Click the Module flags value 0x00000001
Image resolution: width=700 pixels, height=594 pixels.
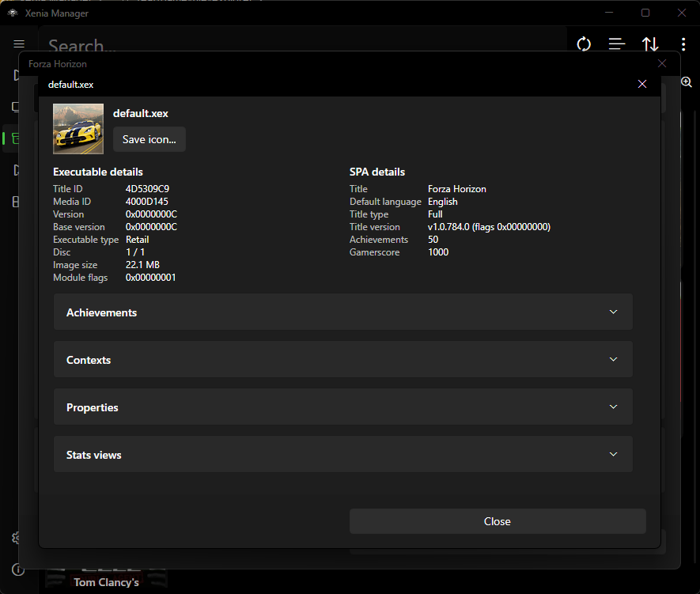(150, 277)
